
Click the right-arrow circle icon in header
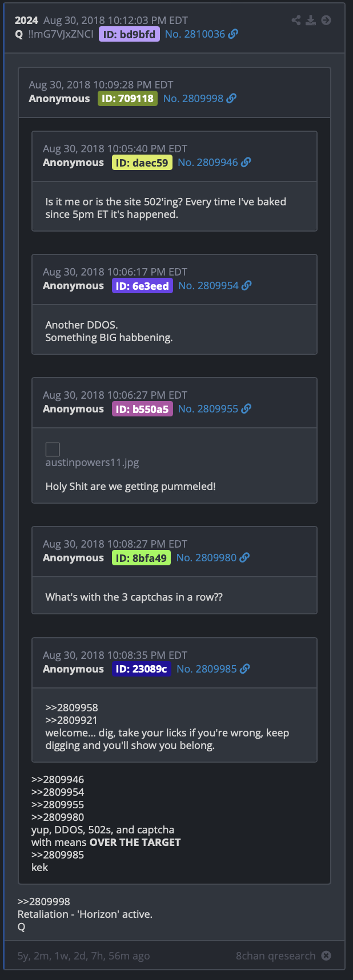(x=326, y=21)
